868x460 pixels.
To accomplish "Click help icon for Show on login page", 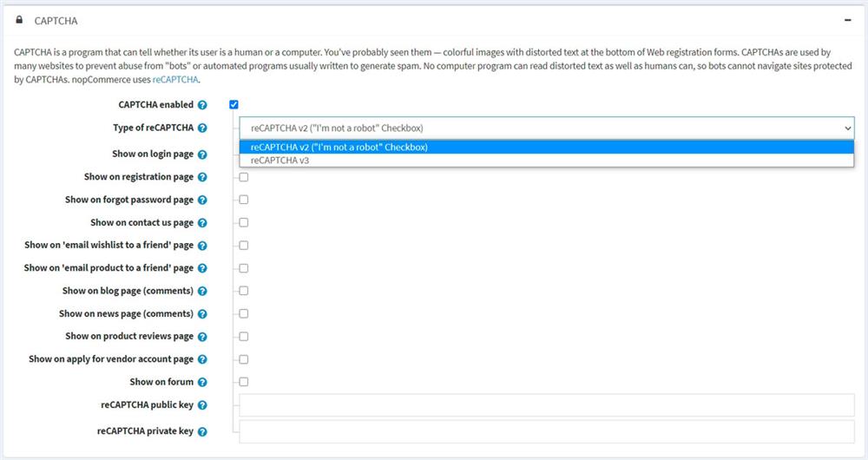I will tap(202, 154).
